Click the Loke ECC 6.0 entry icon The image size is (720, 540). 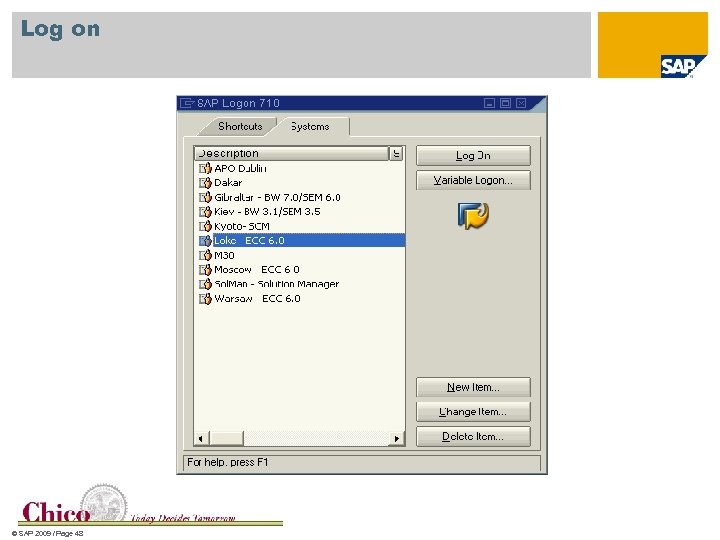[x=205, y=241]
